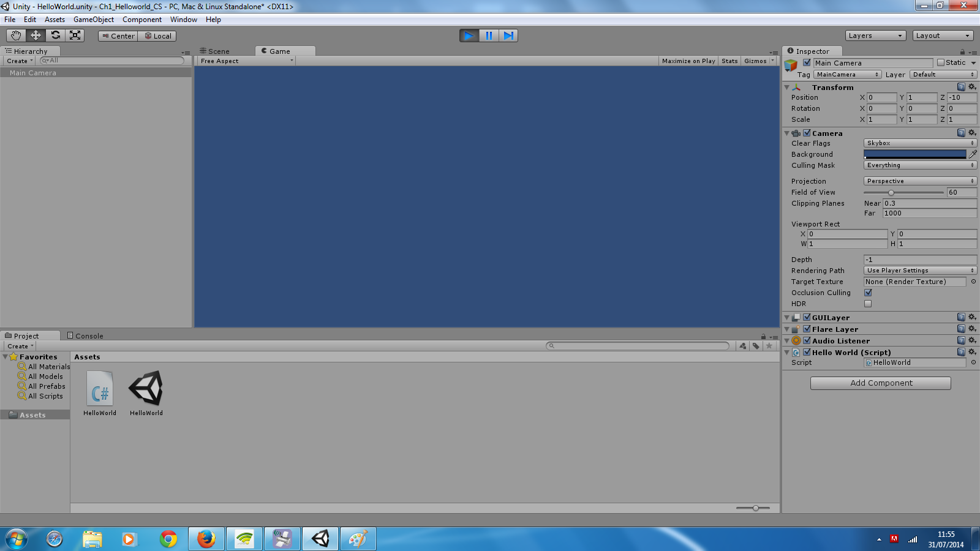This screenshot has height=551, width=980.
Task: Toggle the GUILayer component checkbox
Action: click(807, 317)
